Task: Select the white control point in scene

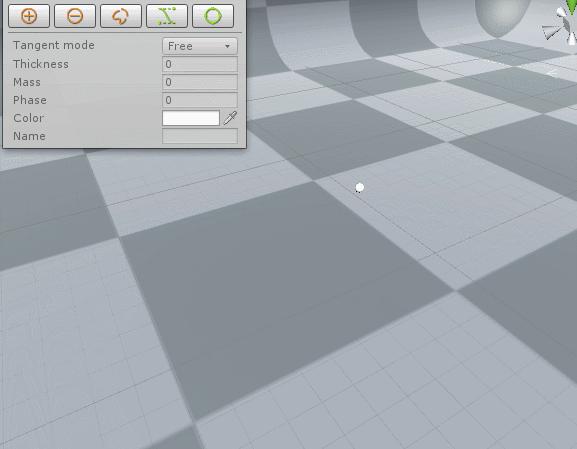Action: [360, 188]
